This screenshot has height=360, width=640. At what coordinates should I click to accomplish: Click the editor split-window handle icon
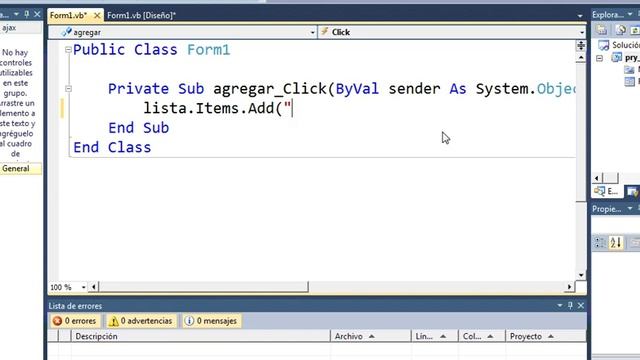pyautogui.click(x=581, y=45)
